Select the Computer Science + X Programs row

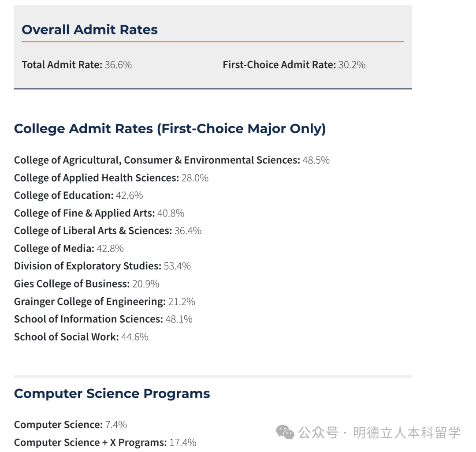point(105,442)
